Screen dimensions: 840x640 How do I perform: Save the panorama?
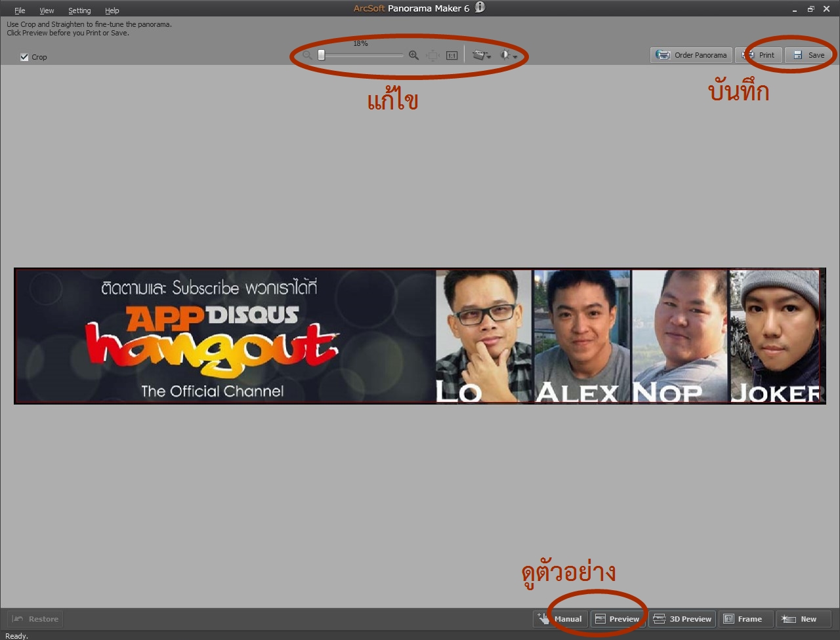coord(808,55)
